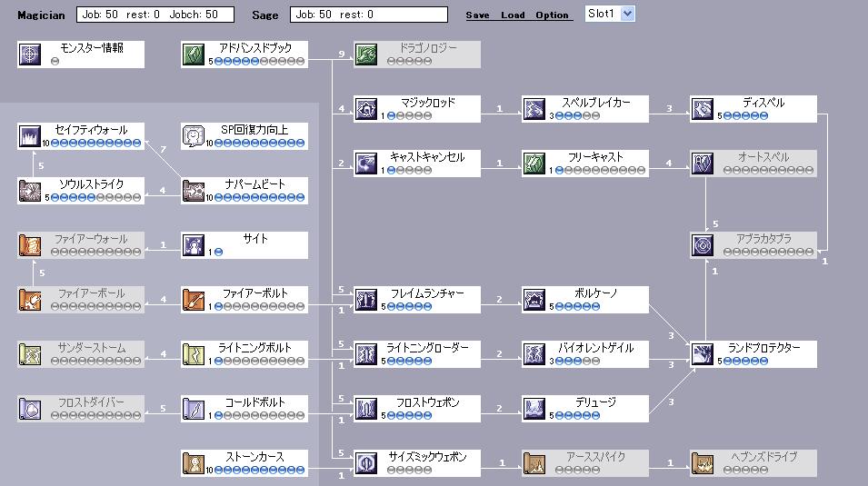The width and height of the screenshot is (868, 486).
Task: Click the ソウルストライク skill icon
Action: point(30,191)
